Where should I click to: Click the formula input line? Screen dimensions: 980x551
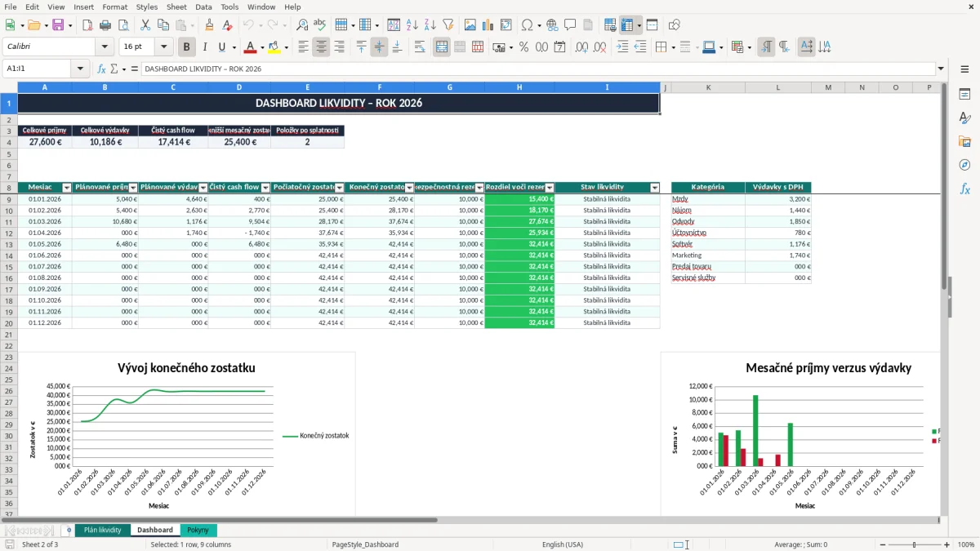538,69
